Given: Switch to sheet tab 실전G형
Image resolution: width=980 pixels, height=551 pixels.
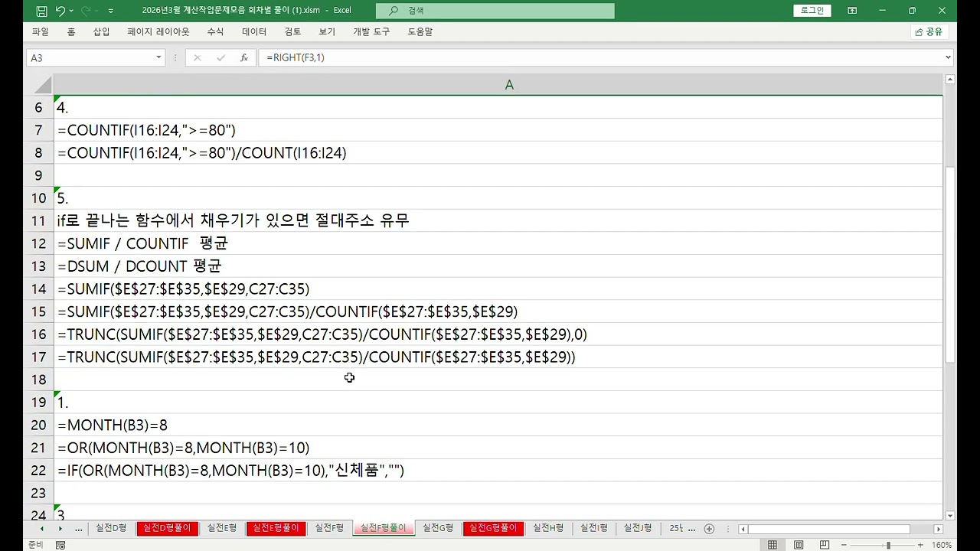Looking at the screenshot, I should [x=438, y=528].
